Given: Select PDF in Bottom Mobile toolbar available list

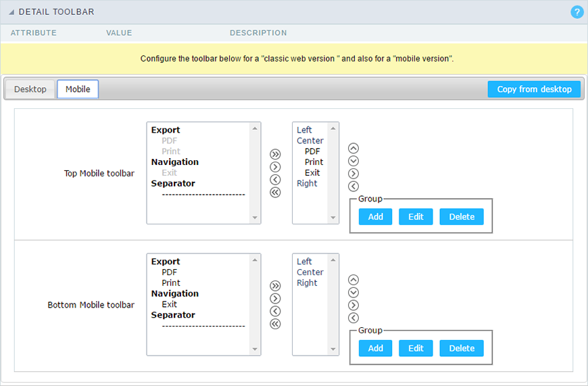Looking at the screenshot, I should [169, 272].
